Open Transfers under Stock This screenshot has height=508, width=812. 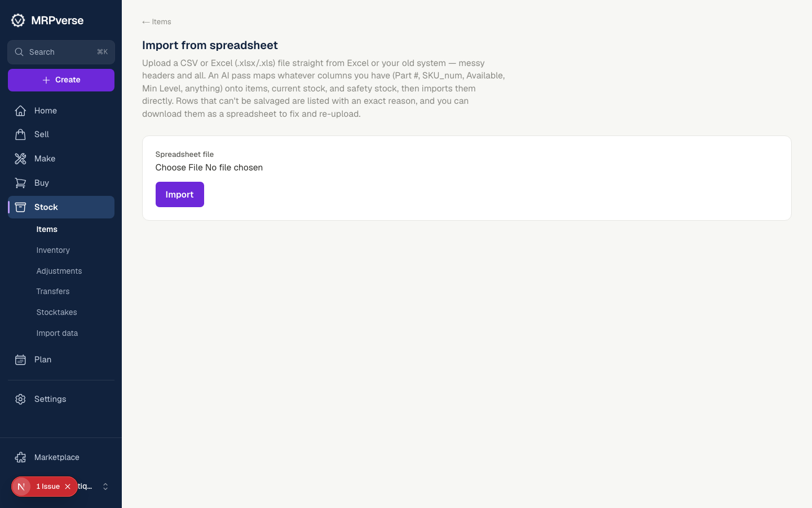[53, 291]
